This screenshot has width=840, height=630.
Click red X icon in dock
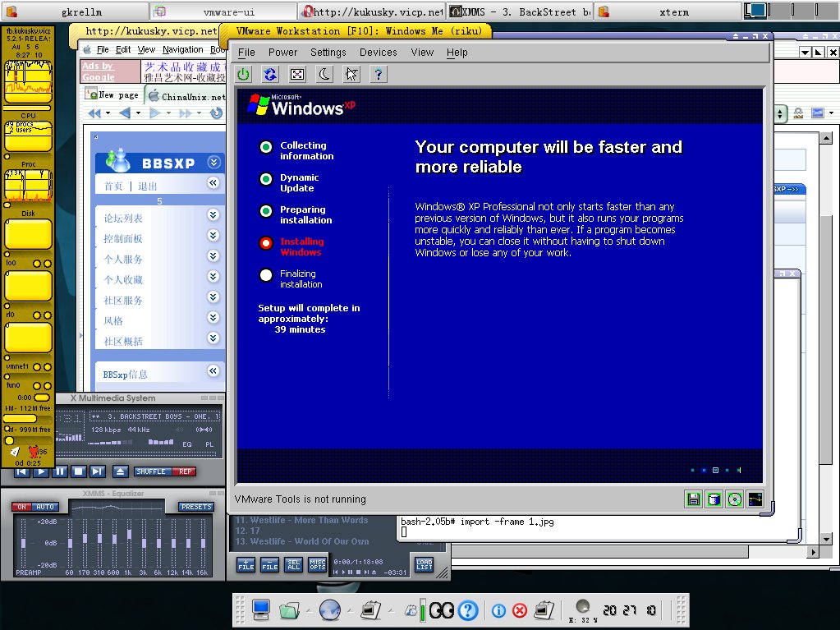coord(519,611)
